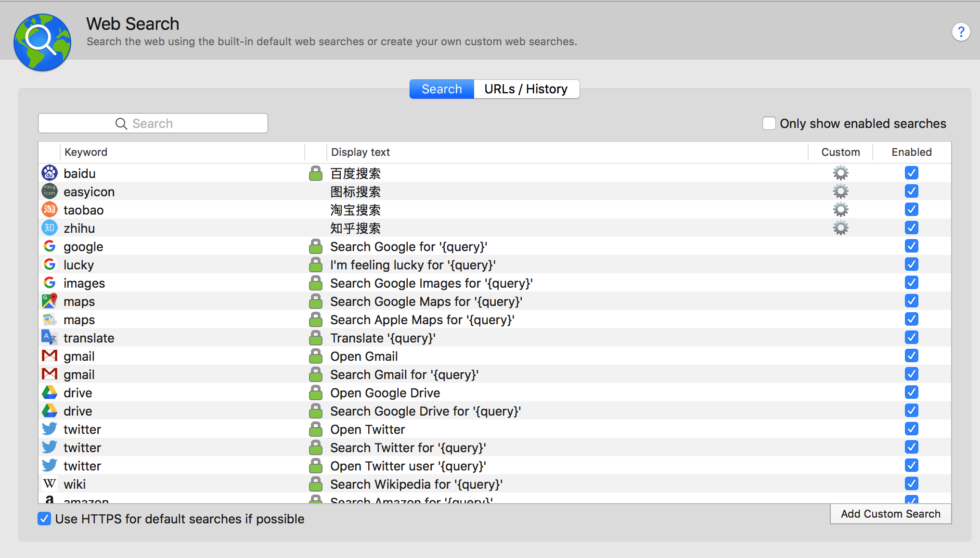Click Drive icon for Search Google Drive row
Screen dimensions: 980x558
[x=50, y=411]
